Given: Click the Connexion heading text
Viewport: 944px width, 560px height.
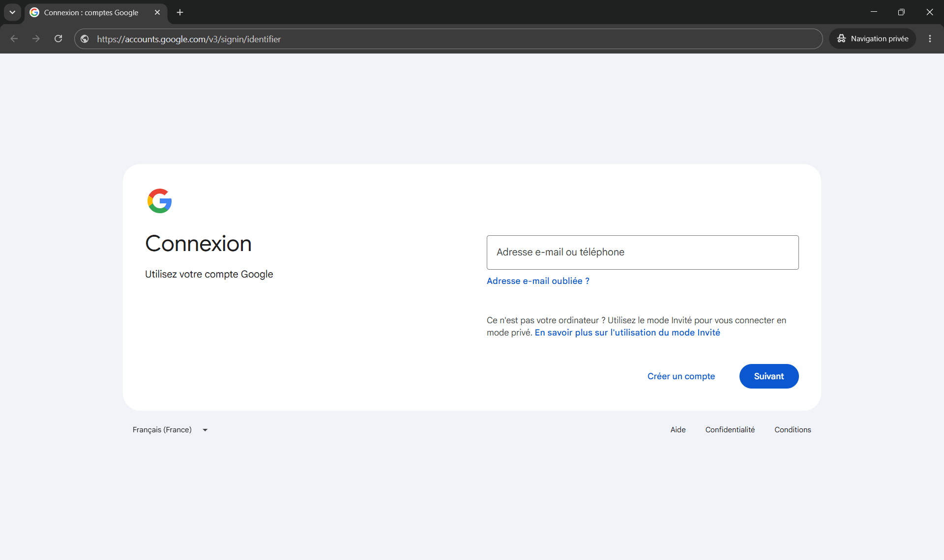Looking at the screenshot, I should [x=198, y=244].
